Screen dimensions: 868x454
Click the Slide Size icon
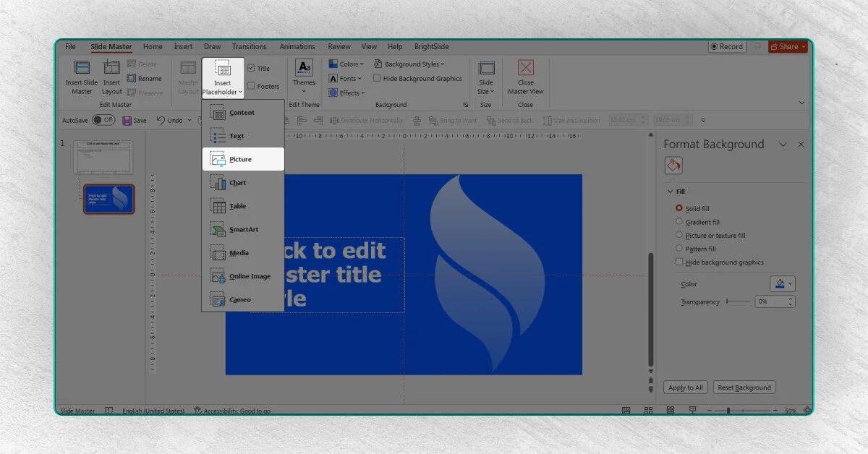point(486,69)
